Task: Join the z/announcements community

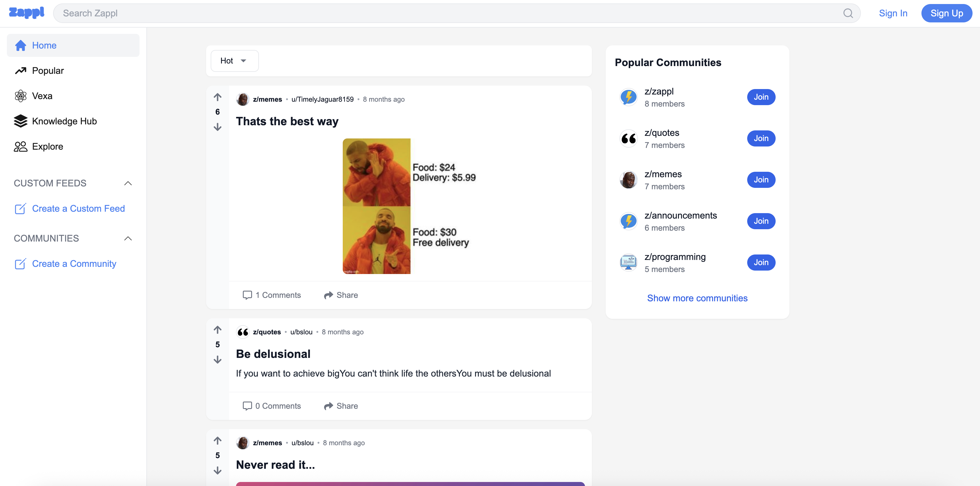Action: tap(761, 221)
